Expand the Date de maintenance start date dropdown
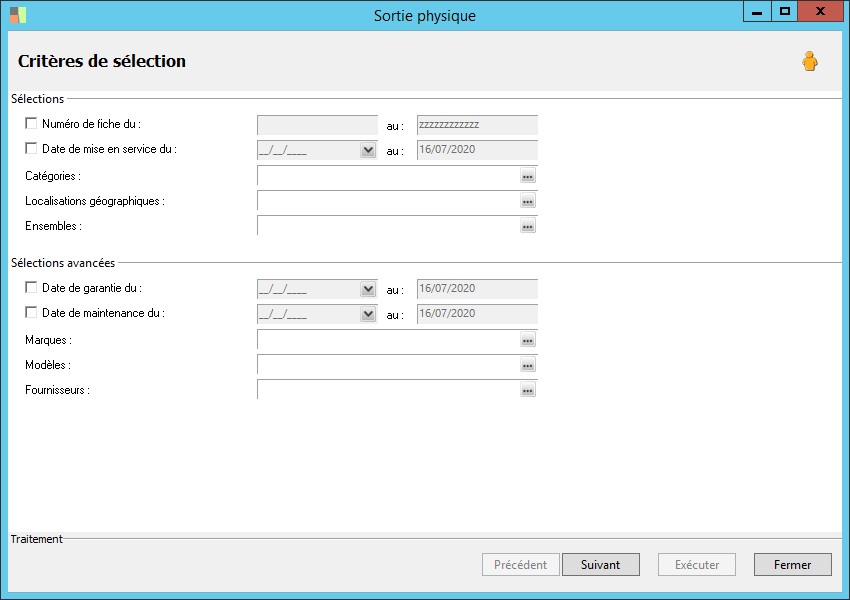Image resolution: width=850 pixels, height=600 pixels. (x=368, y=314)
